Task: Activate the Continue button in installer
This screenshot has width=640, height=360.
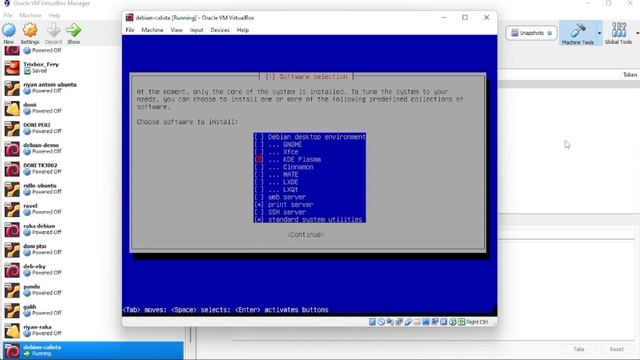Action: (306, 235)
